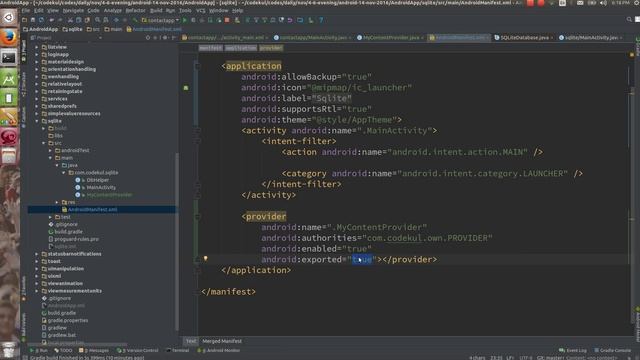Expand the loginapp module folder
This screenshot has height=360, width=640.
tap(36, 54)
